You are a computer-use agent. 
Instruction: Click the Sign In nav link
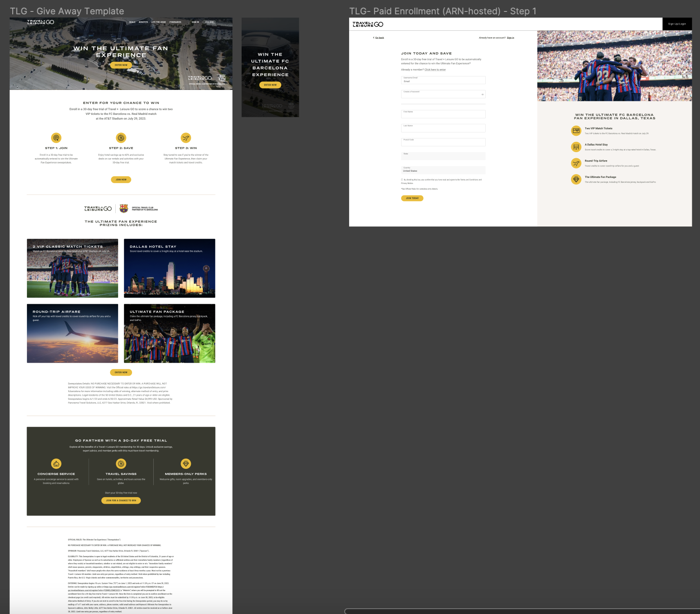pyautogui.click(x=195, y=22)
